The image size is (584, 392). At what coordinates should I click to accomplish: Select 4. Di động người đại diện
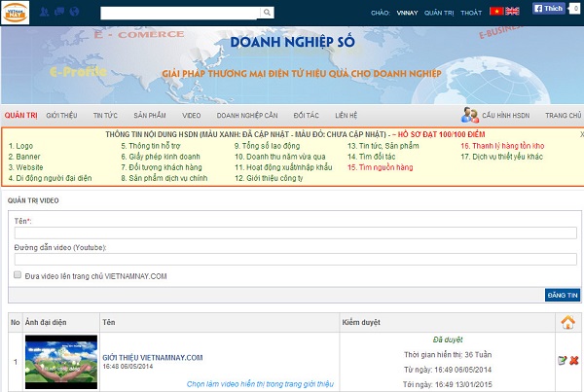point(50,178)
